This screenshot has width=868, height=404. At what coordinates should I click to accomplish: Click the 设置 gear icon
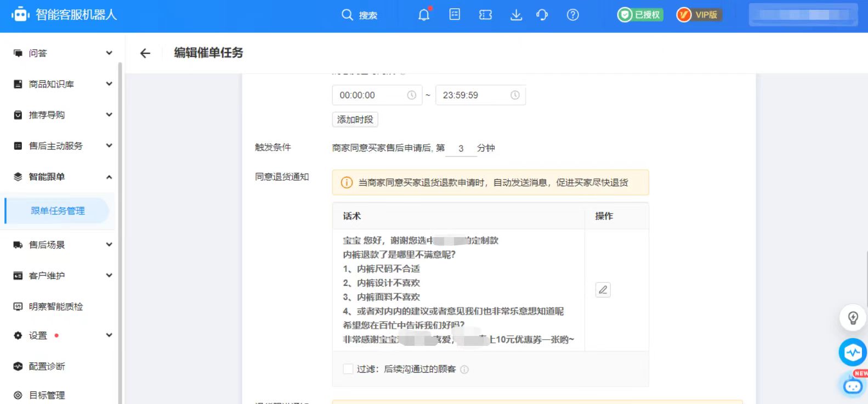pos(18,335)
